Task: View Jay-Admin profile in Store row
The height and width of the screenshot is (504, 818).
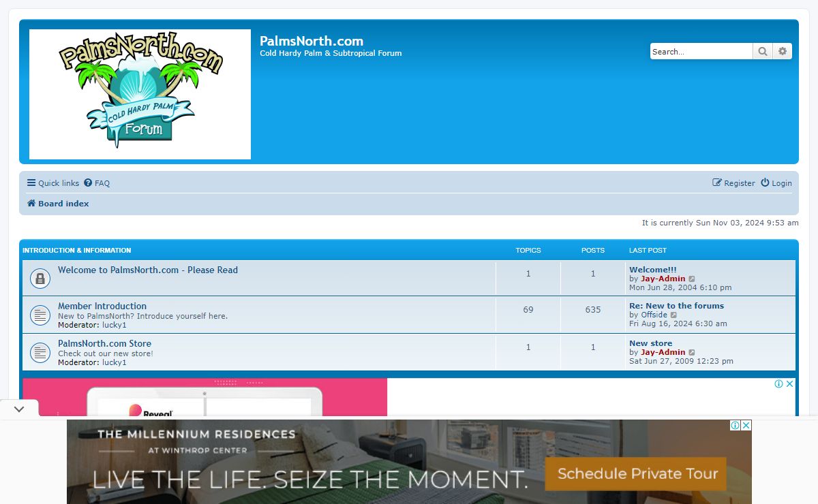Action: [663, 352]
